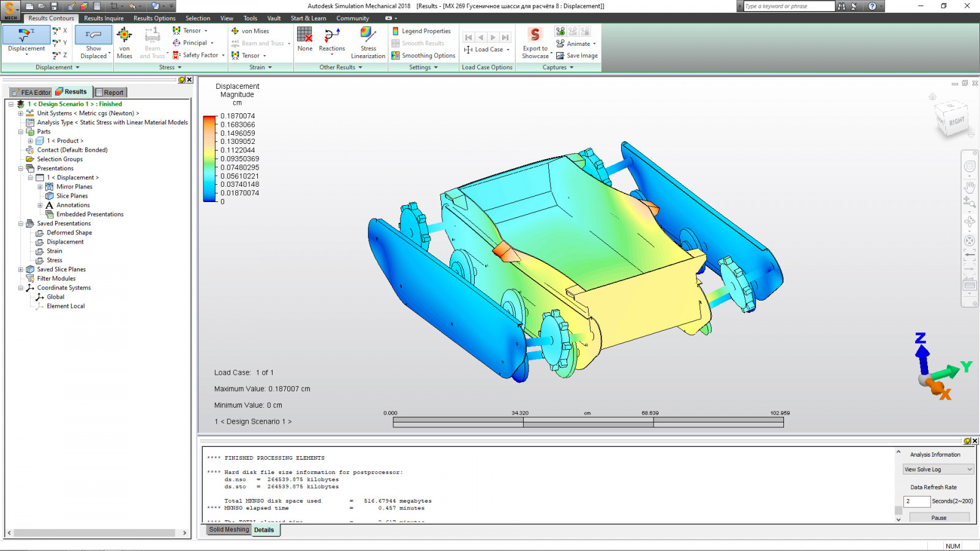The width and height of the screenshot is (980, 551).
Task: Expand the Other Results ribbon panel
Action: (x=341, y=67)
